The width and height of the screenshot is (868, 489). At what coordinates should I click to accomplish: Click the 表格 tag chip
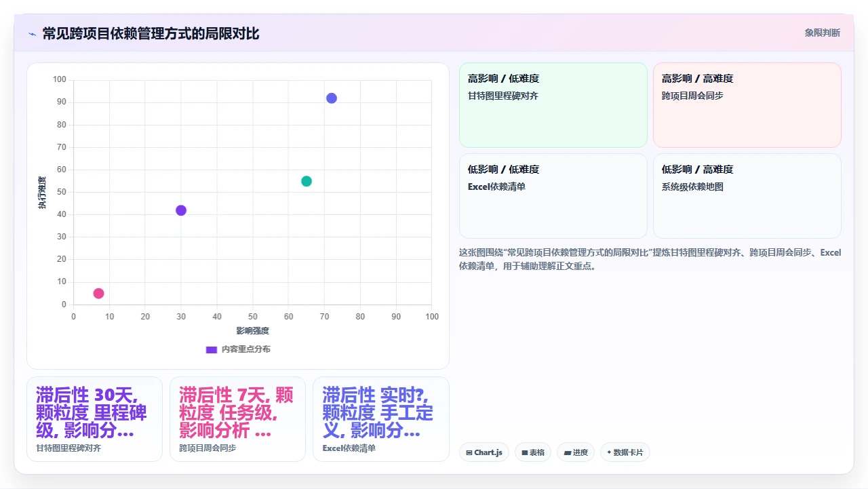tap(533, 452)
